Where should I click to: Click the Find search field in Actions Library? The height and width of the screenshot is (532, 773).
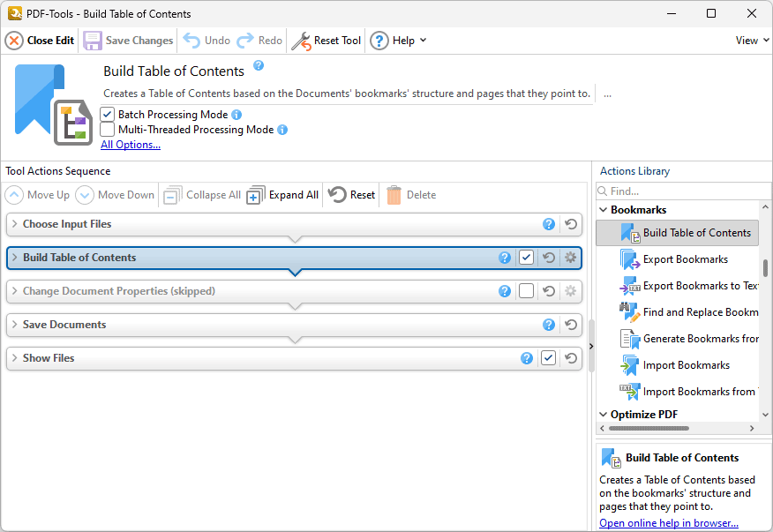[x=683, y=191]
